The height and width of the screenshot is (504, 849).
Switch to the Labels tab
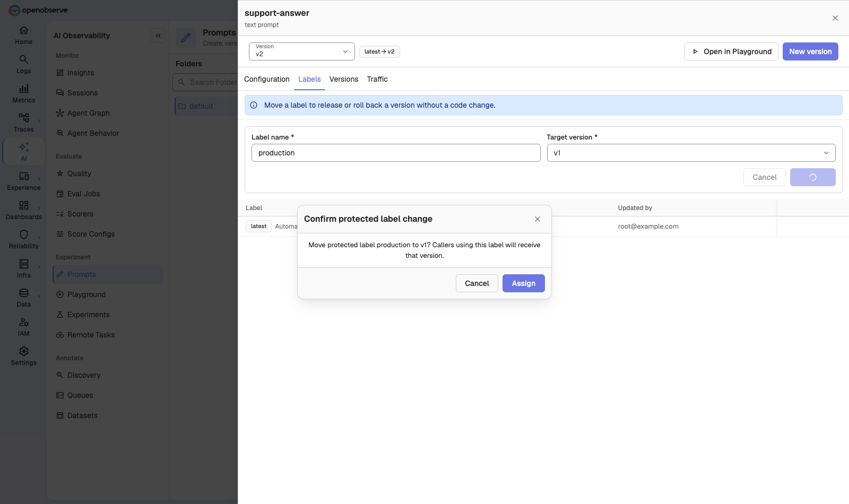pyautogui.click(x=309, y=79)
